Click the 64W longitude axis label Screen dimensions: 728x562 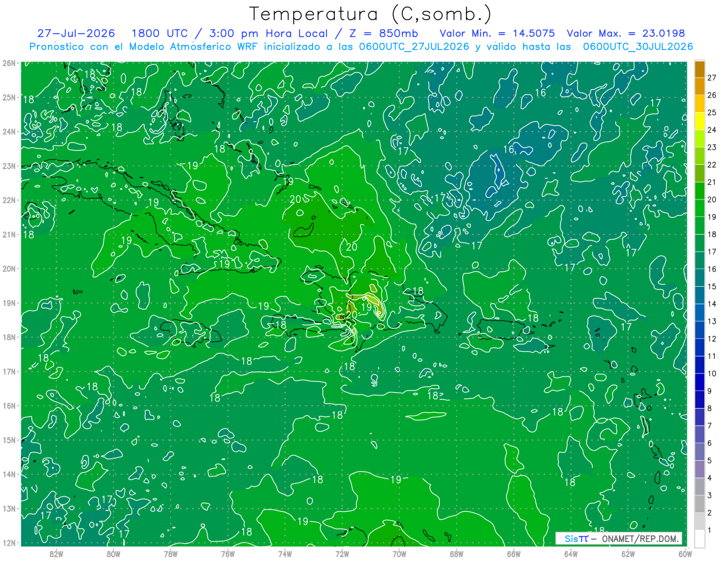point(570,553)
